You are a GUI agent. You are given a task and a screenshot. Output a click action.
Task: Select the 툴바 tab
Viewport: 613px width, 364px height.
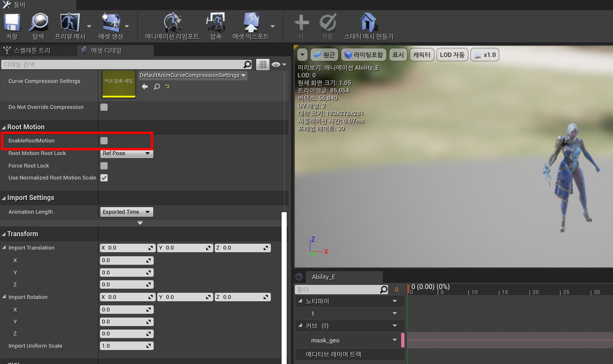(20, 5)
